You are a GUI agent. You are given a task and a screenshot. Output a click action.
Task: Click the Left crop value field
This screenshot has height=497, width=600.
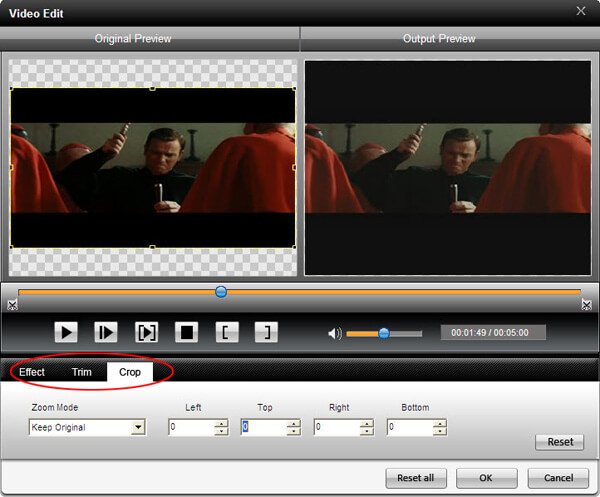point(191,427)
